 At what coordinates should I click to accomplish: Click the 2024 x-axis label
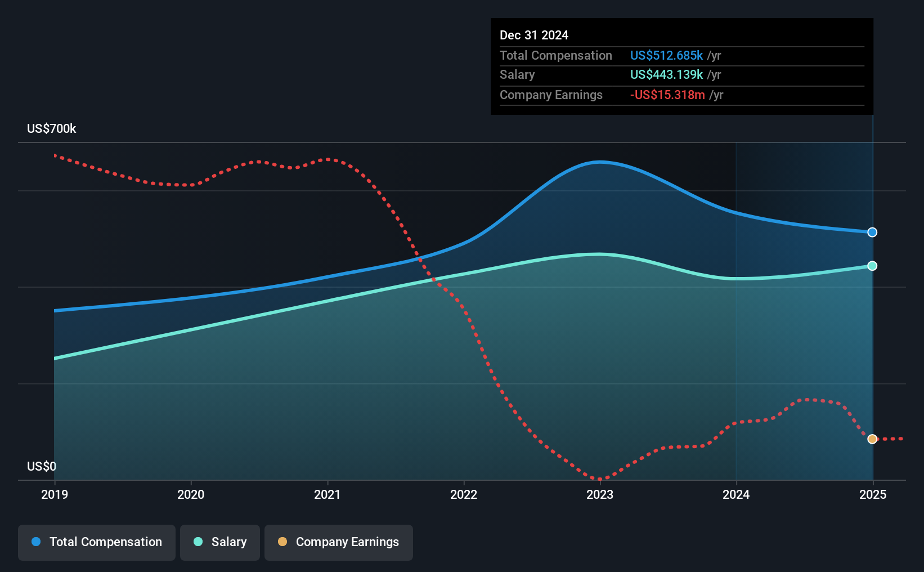pyautogui.click(x=736, y=494)
